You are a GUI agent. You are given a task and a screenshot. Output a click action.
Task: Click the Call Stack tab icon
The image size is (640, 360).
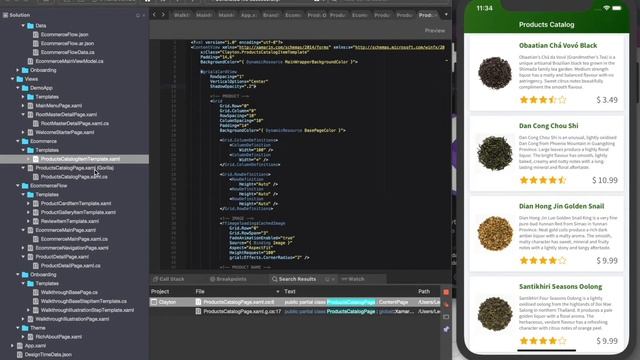155,279
